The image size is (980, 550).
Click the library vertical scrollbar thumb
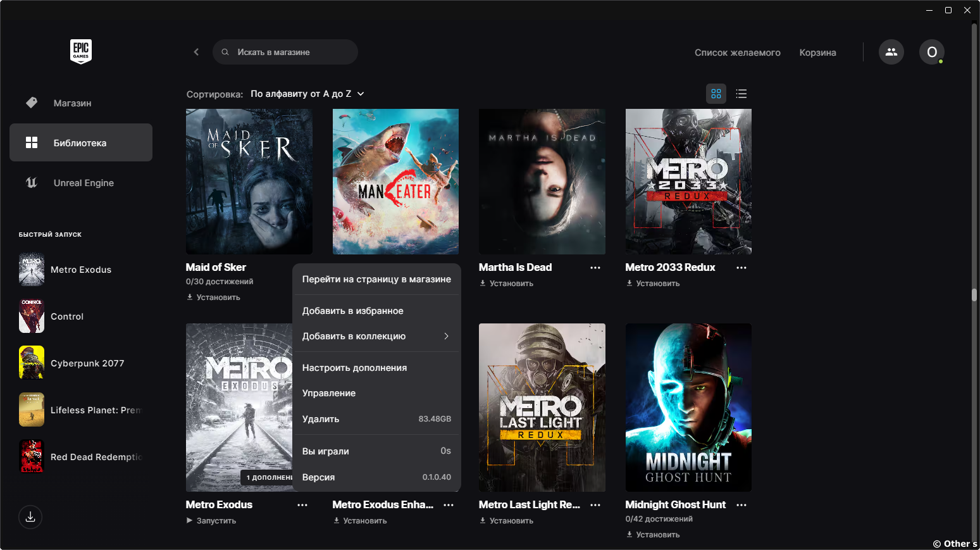(974, 295)
